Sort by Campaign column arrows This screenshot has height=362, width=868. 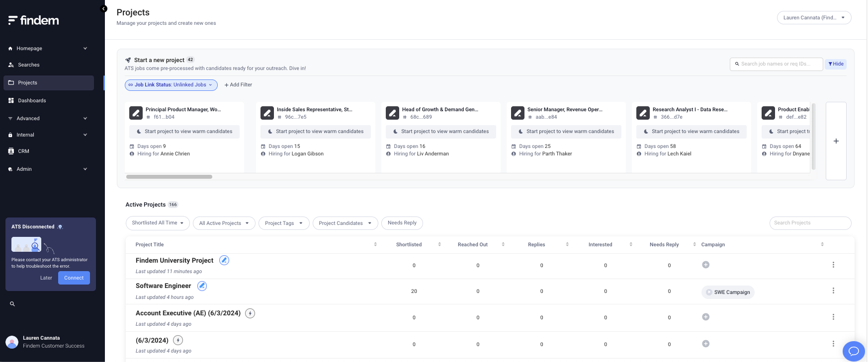pyautogui.click(x=822, y=244)
